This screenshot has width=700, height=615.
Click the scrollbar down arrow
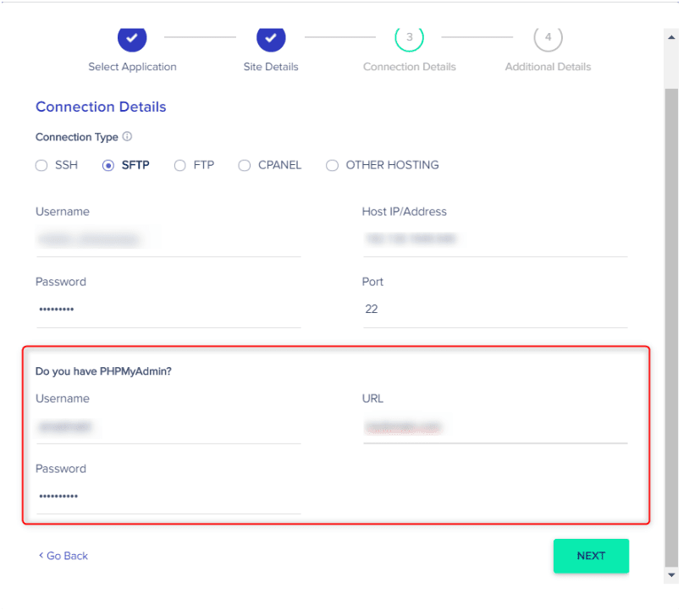(x=672, y=575)
